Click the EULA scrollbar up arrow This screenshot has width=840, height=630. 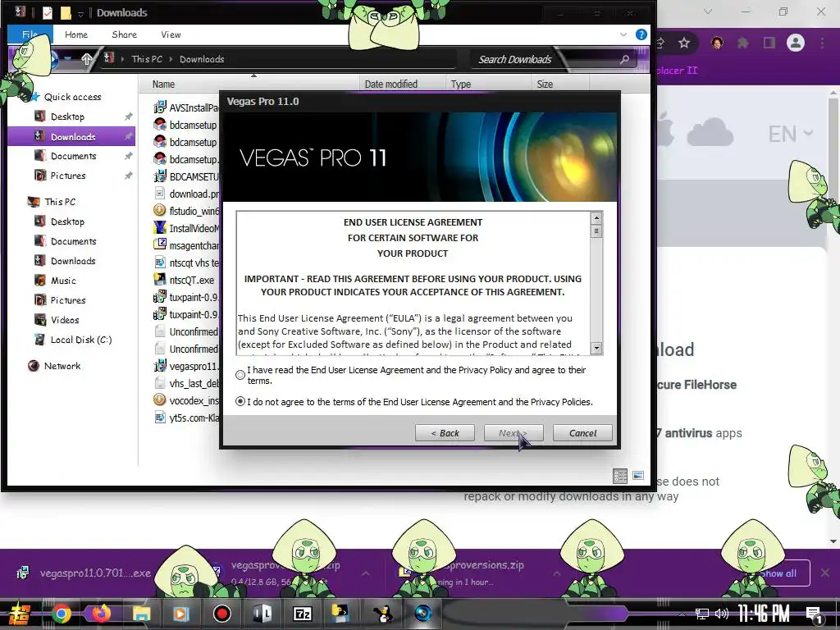pos(596,218)
